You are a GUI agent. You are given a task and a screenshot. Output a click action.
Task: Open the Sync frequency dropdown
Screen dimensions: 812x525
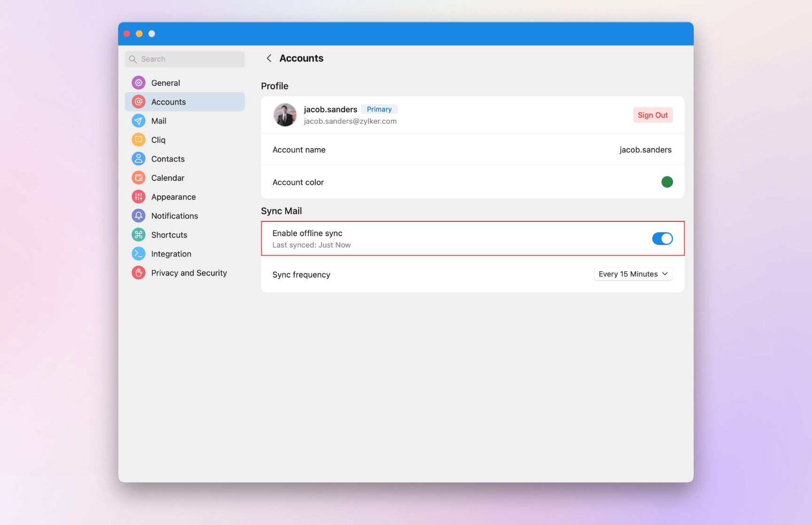[x=633, y=274]
